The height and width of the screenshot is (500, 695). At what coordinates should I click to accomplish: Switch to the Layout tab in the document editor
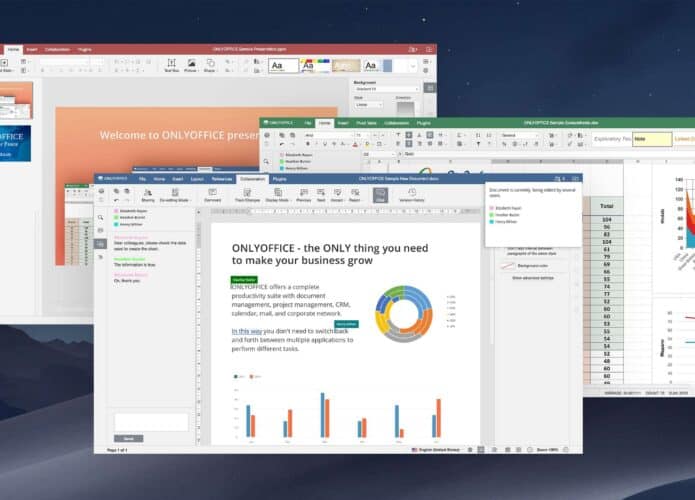[197, 179]
